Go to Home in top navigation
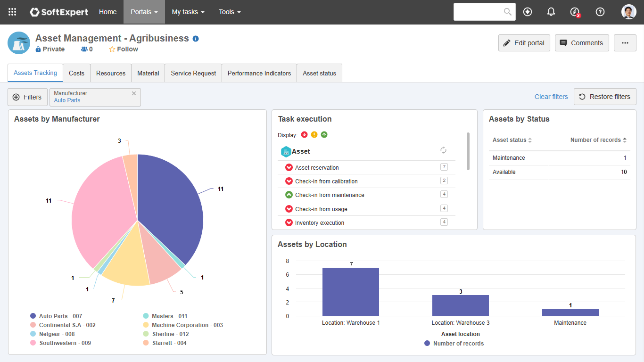This screenshot has width=644, height=362. click(108, 12)
